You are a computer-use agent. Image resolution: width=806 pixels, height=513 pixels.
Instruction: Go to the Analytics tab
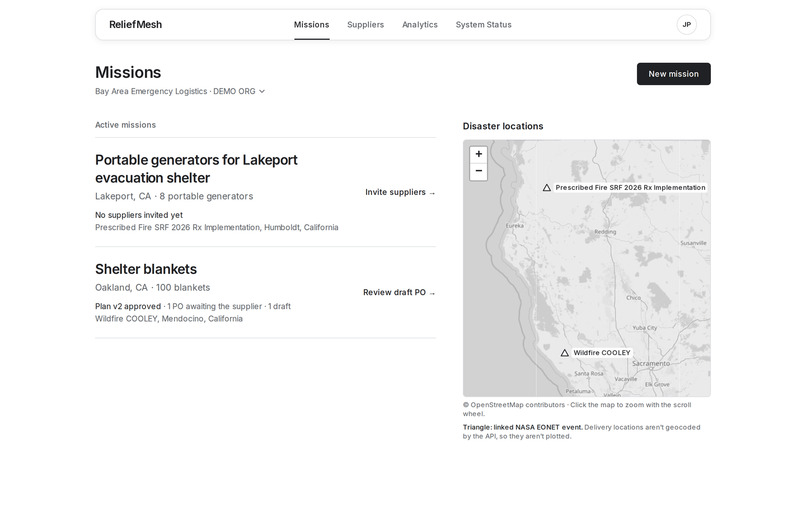point(420,25)
